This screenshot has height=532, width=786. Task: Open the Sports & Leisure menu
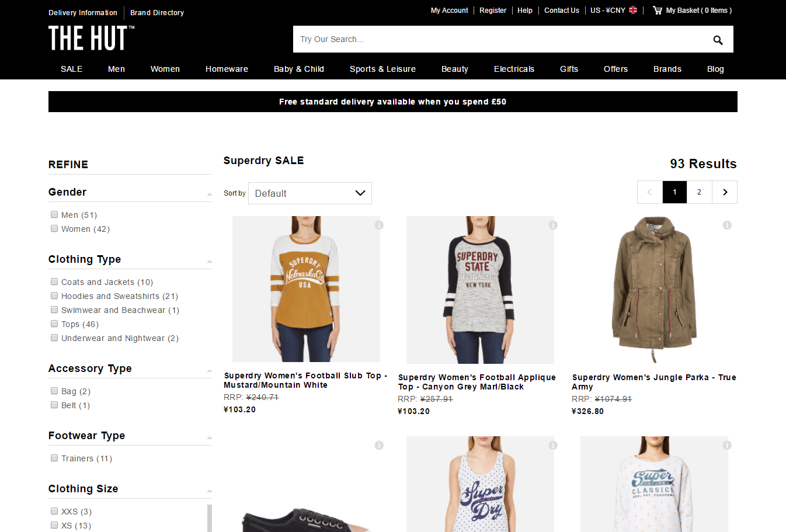click(382, 69)
